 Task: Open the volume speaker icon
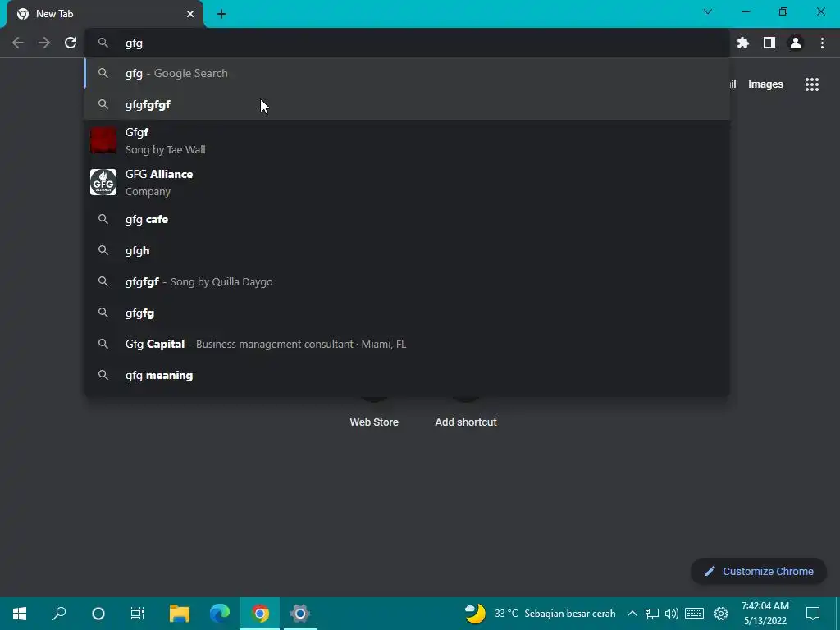click(x=672, y=614)
